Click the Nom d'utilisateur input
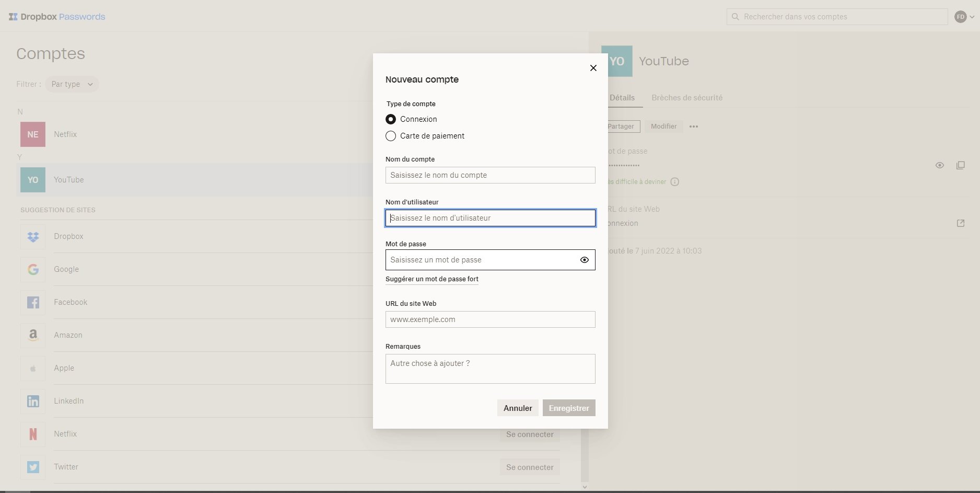 click(x=490, y=218)
